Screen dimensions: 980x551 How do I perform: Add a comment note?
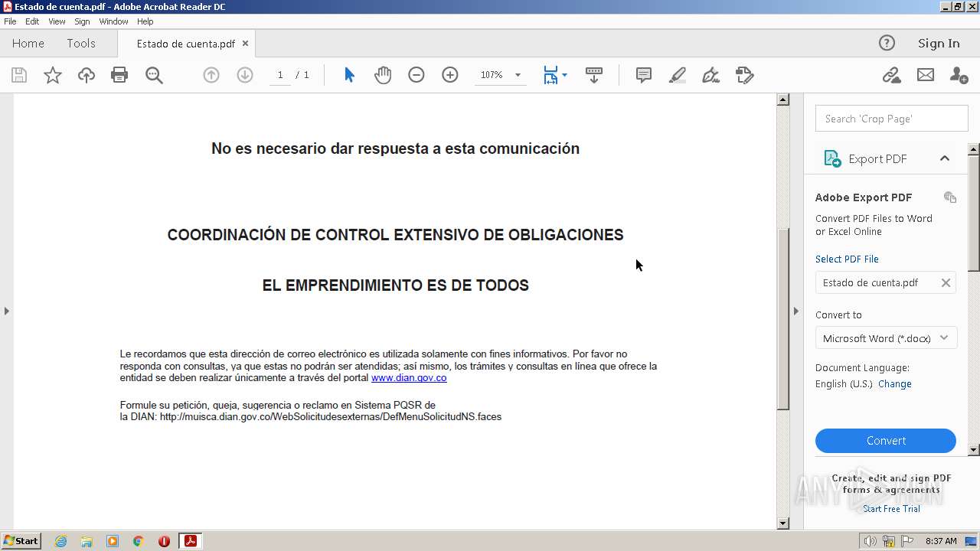point(644,75)
